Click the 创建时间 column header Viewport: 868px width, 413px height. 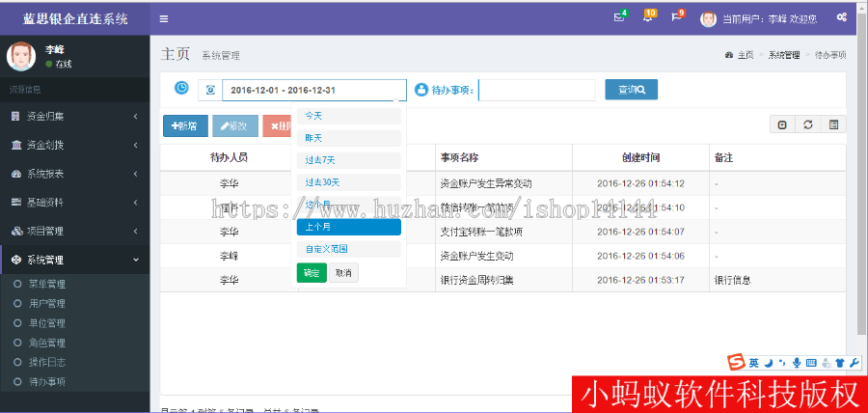click(x=640, y=158)
